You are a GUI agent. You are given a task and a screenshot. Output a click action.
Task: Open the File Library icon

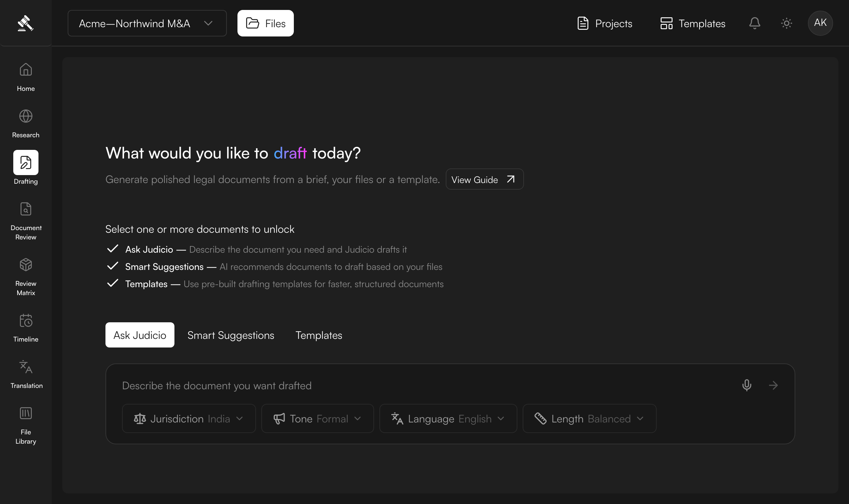[26, 413]
